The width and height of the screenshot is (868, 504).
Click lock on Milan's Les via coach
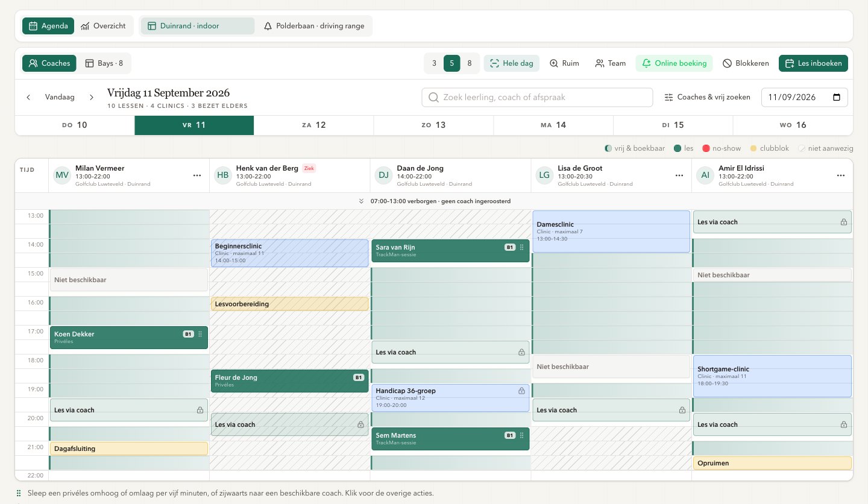(x=200, y=410)
